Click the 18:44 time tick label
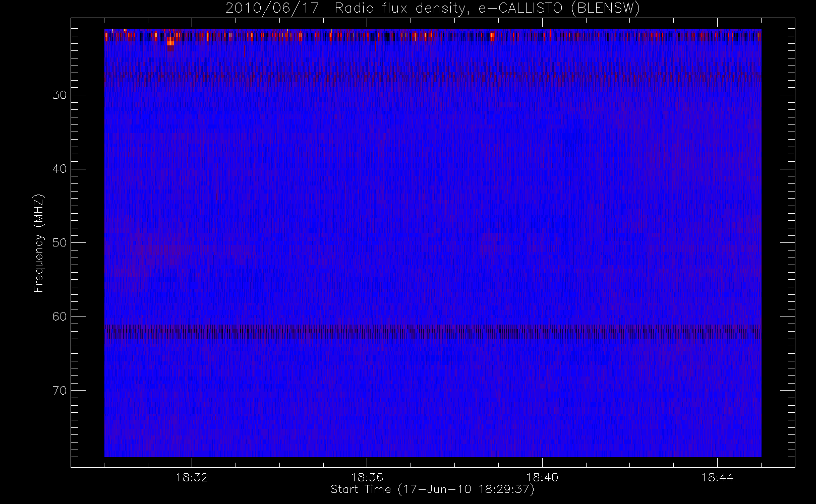Screen dimensions: 816x504 point(717,477)
